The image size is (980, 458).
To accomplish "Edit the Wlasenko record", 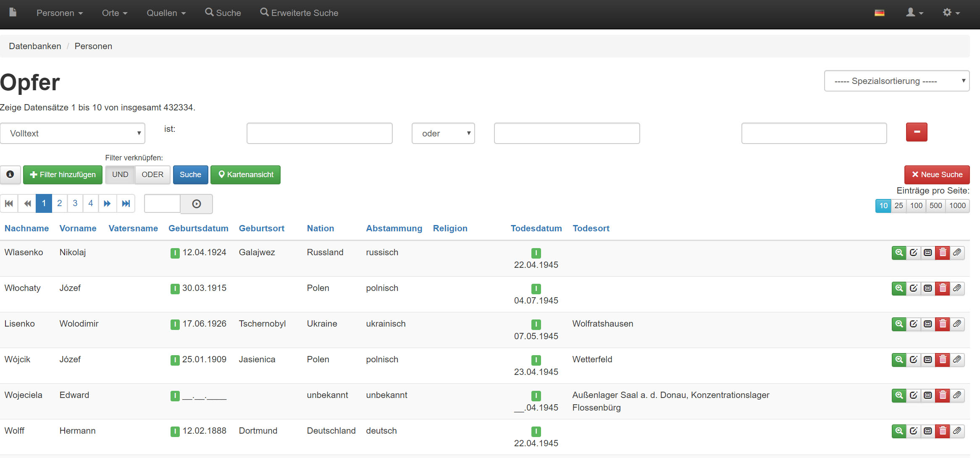I will pos(914,253).
